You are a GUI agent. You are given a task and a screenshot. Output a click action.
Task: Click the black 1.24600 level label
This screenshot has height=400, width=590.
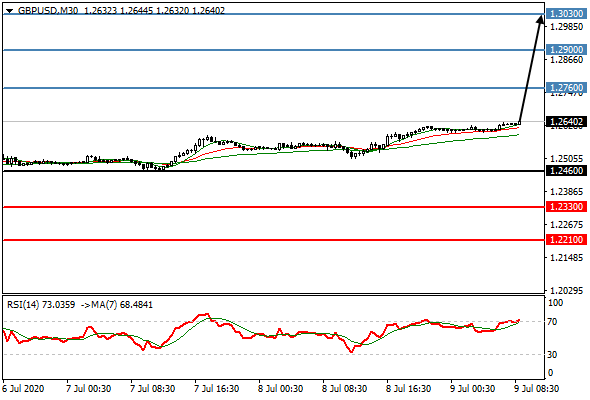[x=566, y=171]
